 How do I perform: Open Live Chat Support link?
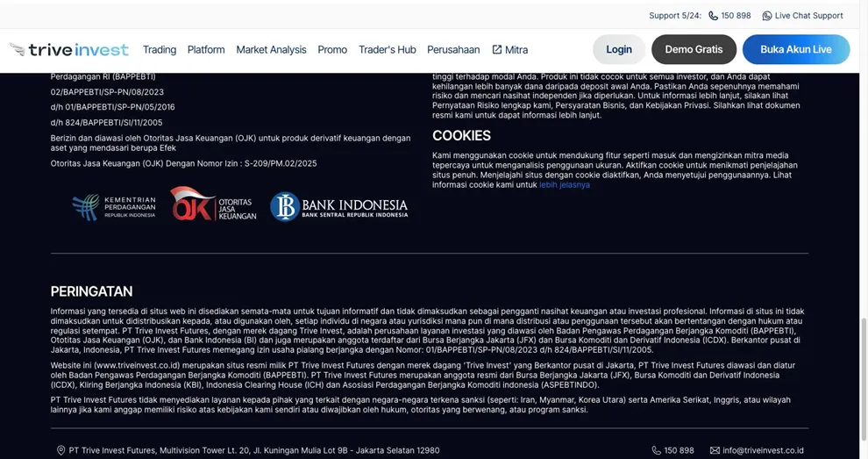pos(802,16)
